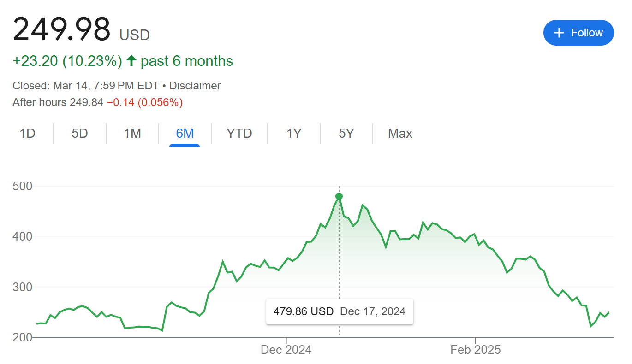Select the 5D chart range tab
This screenshot has height=364, width=632.
point(80,134)
